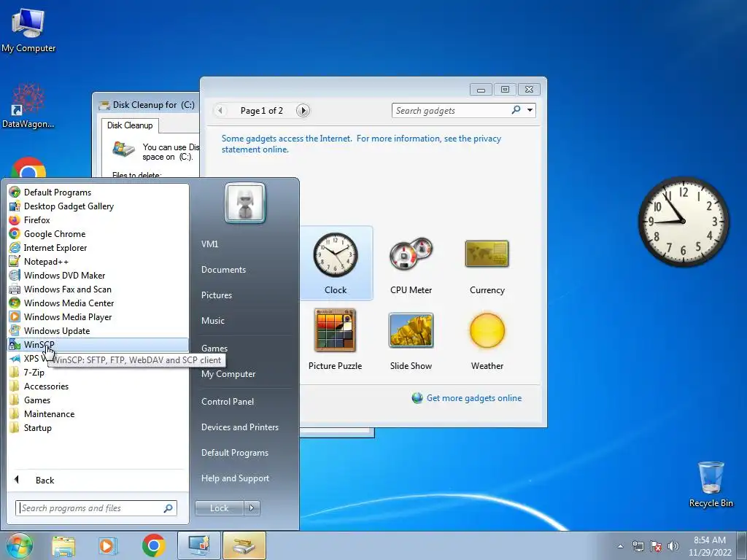This screenshot has width=747, height=560.
Task: Expand the Startup folder
Action: 98,427
